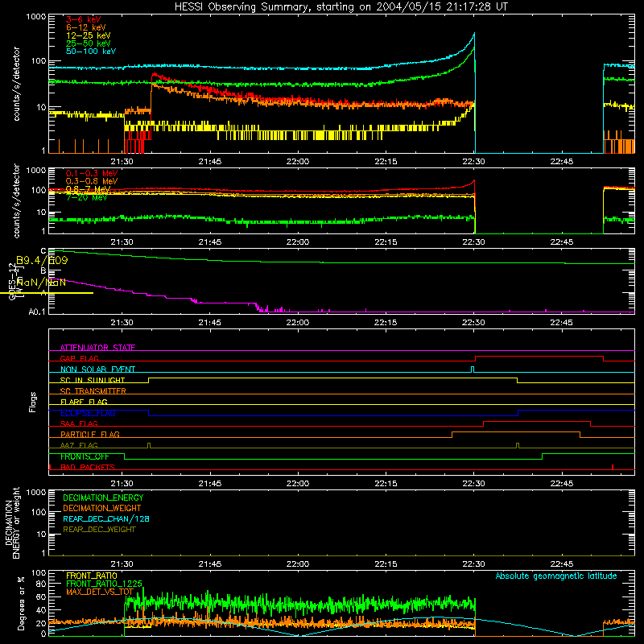Click the 22:30 tick under the top plot
644x644 pixels.
(x=473, y=162)
